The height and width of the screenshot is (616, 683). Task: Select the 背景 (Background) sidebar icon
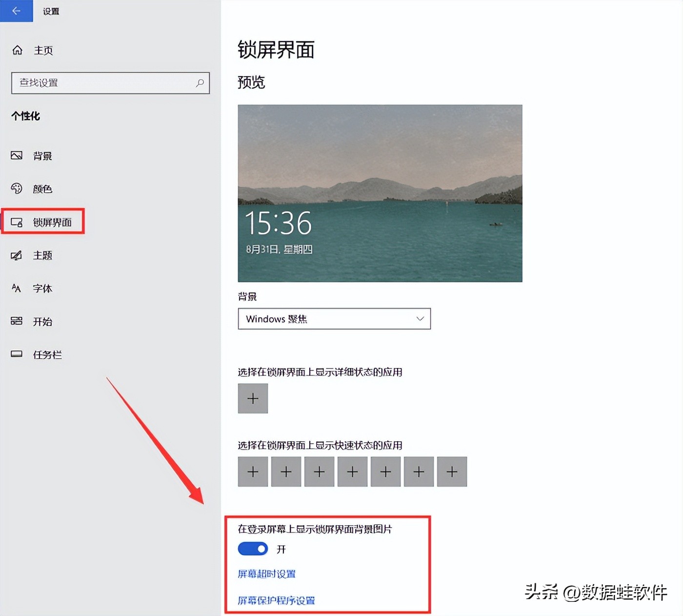17,155
